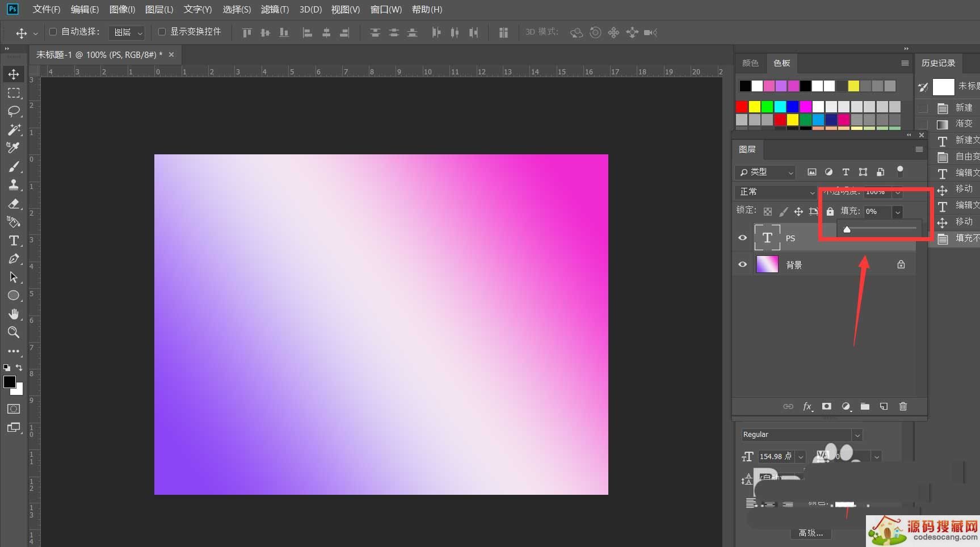Select the Ellipse shape tool
Image resolution: width=980 pixels, height=547 pixels.
pos(14,296)
